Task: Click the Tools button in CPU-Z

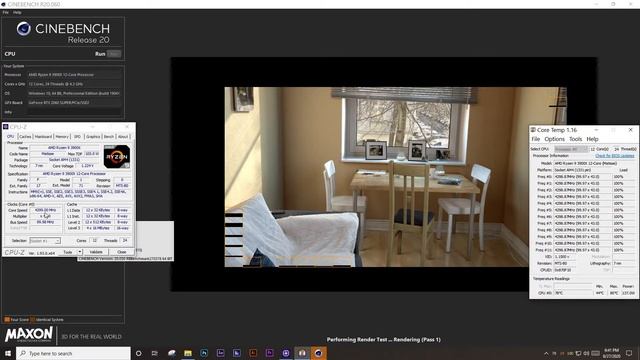Action: pos(67,252)
